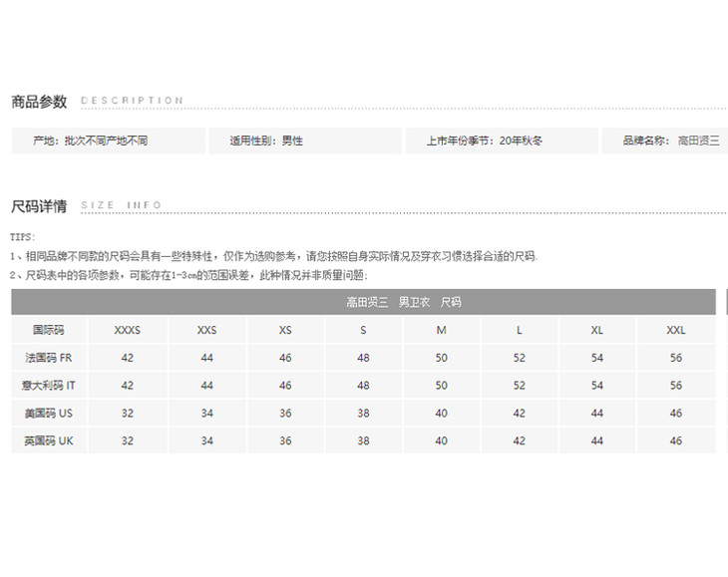
Task: Click FR value 54 under XL
Action: coord(597,358)
